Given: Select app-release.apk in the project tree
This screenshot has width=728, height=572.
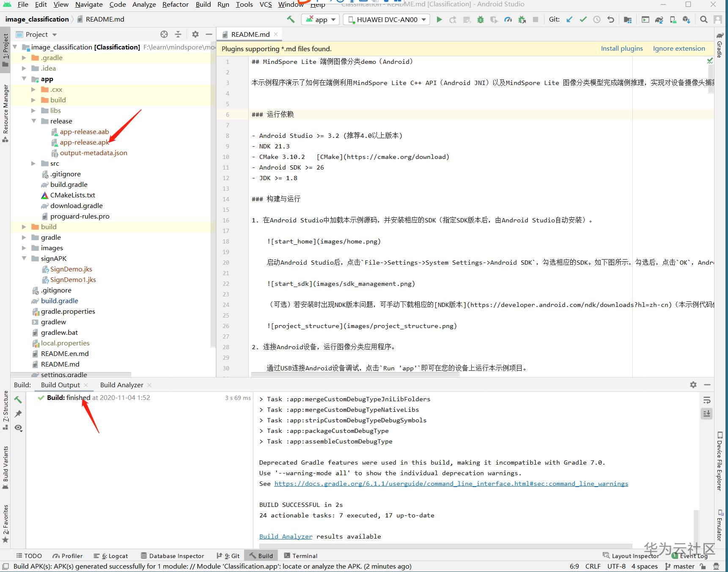Looking at the screenshot, I should click(x=85, y=142).
